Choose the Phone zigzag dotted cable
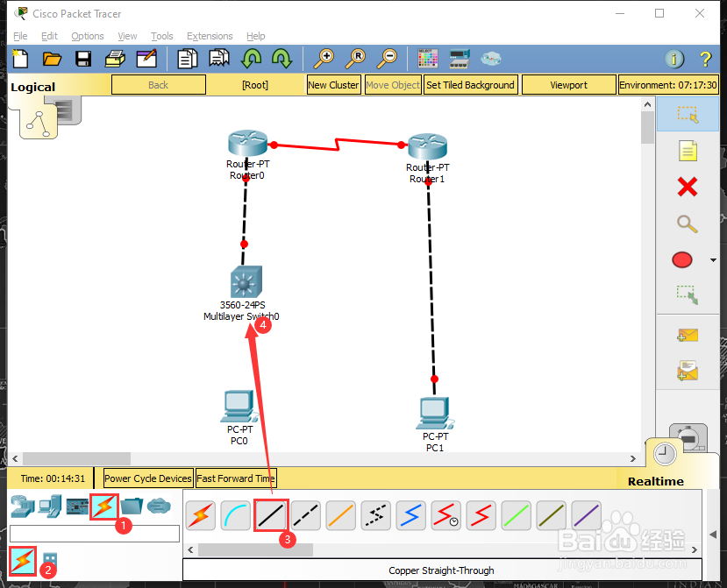Viewport: 727px width, 588px height. (x=375, y=515)
